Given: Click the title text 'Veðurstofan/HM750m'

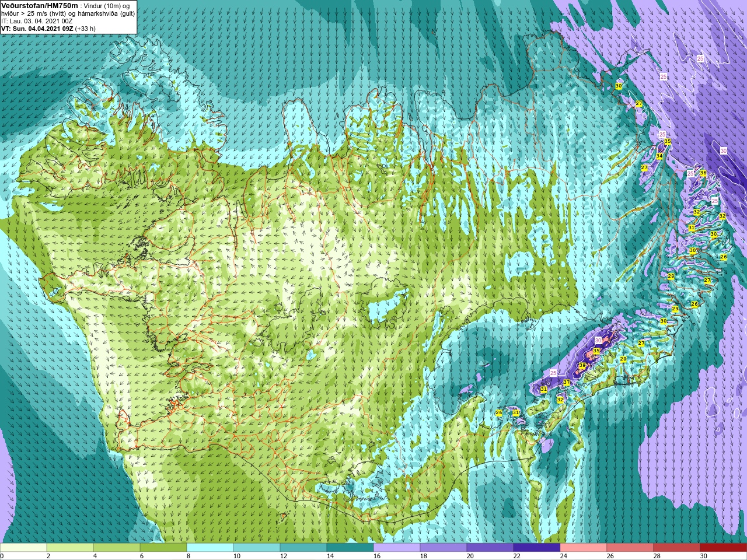Looking at the screenshot, I should click(x=39, y=5).
